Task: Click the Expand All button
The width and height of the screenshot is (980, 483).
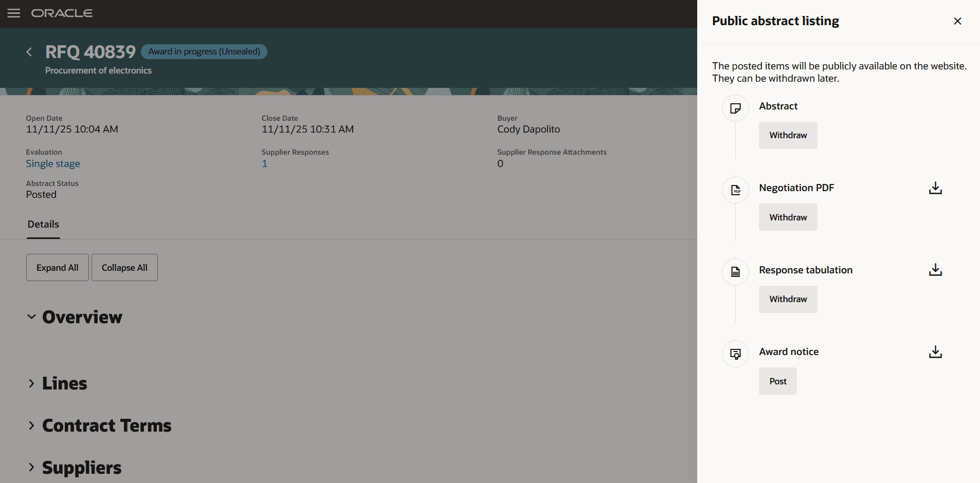Action: pos(57,267)
